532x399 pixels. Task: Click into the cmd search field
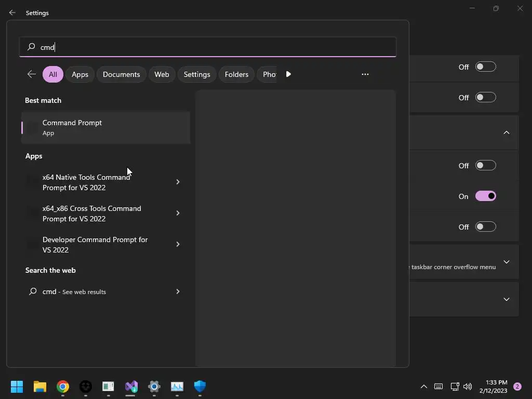tap(208, 47)
